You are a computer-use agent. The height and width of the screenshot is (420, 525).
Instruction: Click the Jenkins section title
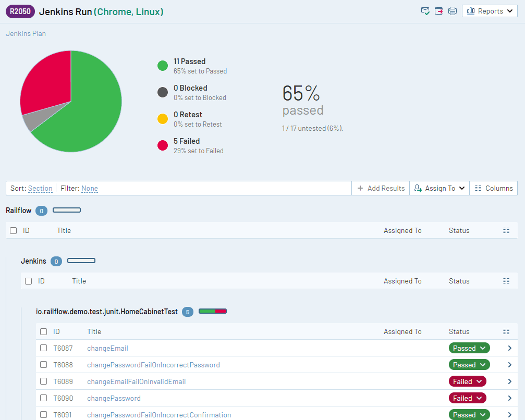33,261
